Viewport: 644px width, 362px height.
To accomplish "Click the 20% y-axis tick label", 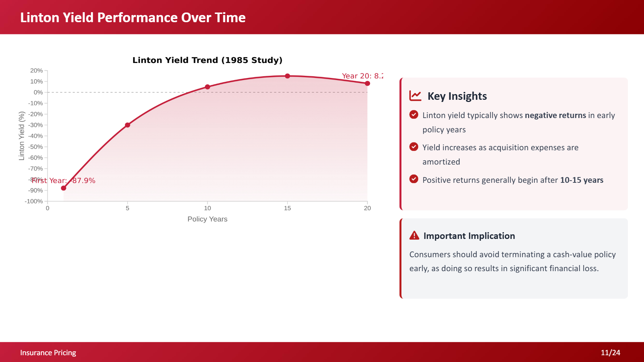I will tap(36, 70).
